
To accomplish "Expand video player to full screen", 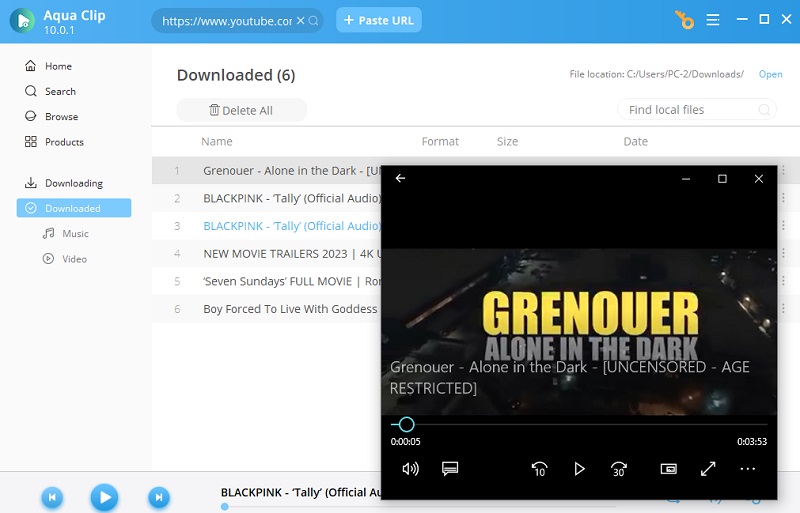I will pos(708,469).
